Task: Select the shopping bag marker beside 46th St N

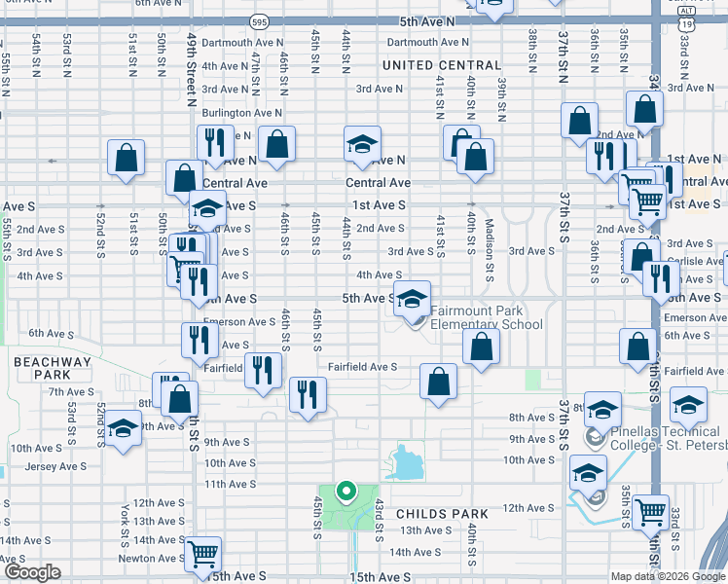Action: click(276, 144)
